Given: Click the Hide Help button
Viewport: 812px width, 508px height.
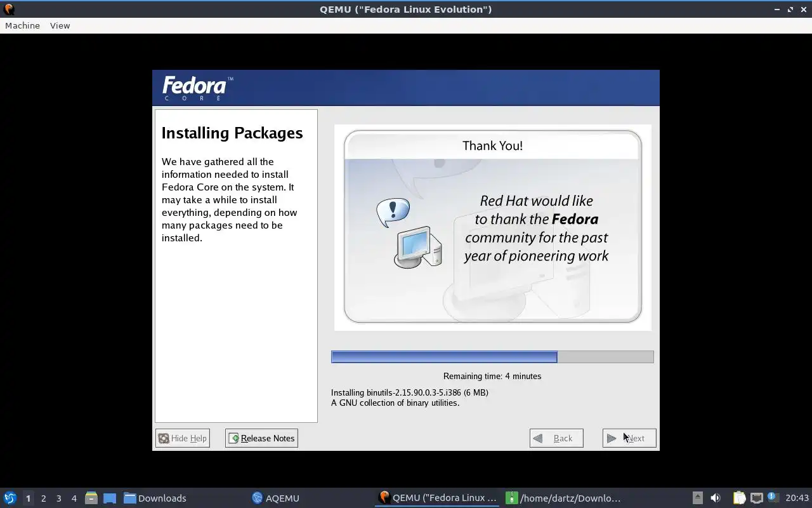Looking at the screenshot, I should click(183, 438).
